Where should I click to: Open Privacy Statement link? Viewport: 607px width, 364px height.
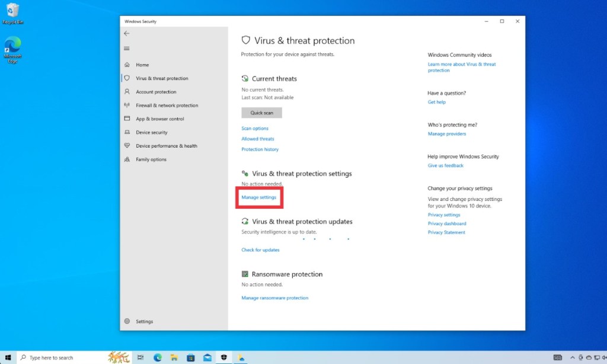pos(446,232)
